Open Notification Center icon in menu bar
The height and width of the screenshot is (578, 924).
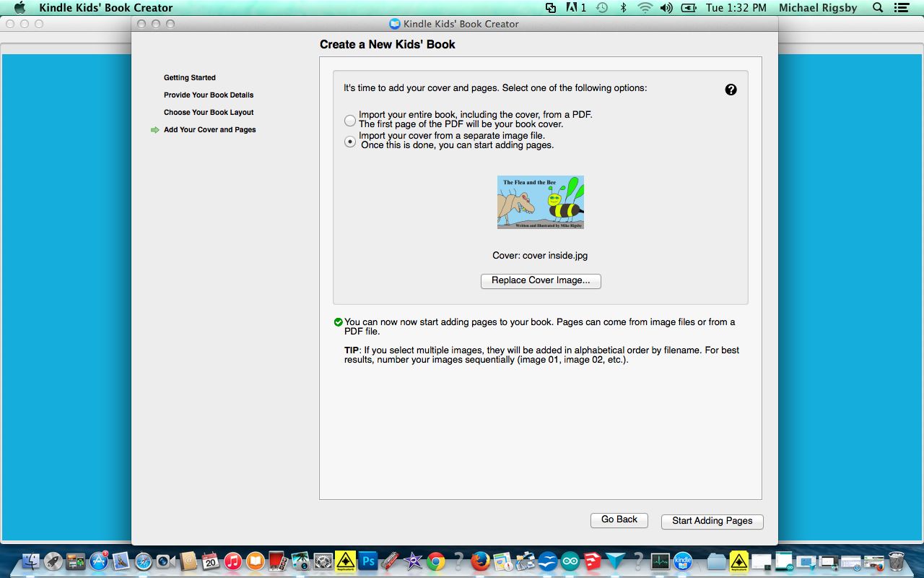click(x=902, y=8)
